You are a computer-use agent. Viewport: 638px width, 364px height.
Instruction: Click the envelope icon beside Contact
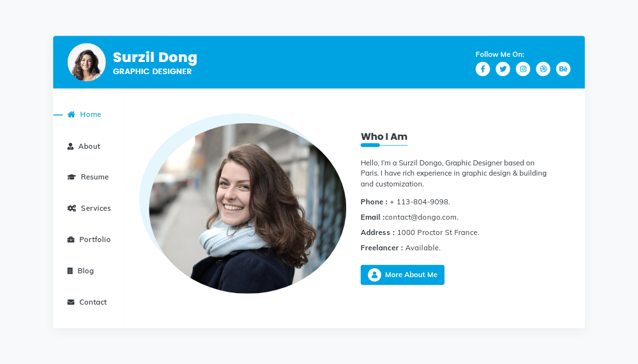(71, 302)
